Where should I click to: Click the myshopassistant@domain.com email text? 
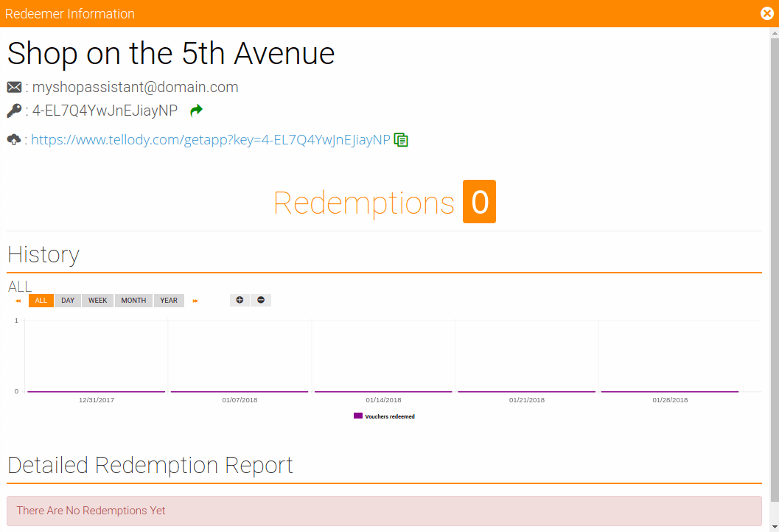(x=135, y=87)
